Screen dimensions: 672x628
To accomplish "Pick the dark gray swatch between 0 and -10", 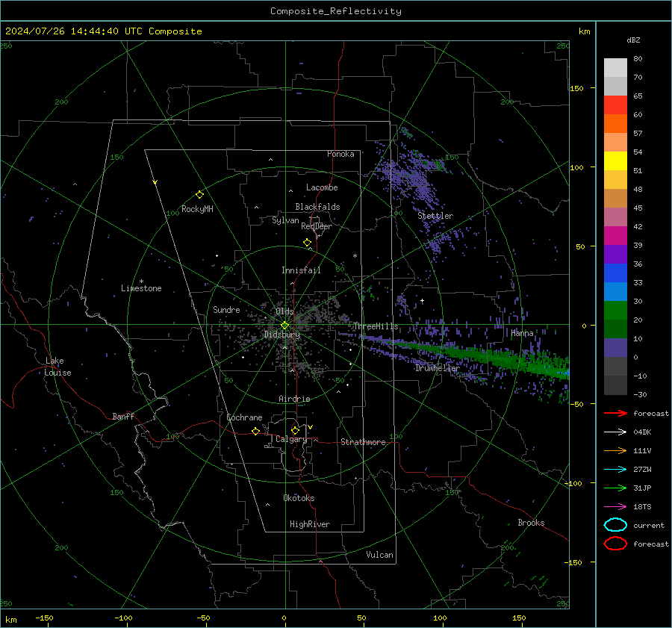I will [615, 366].
